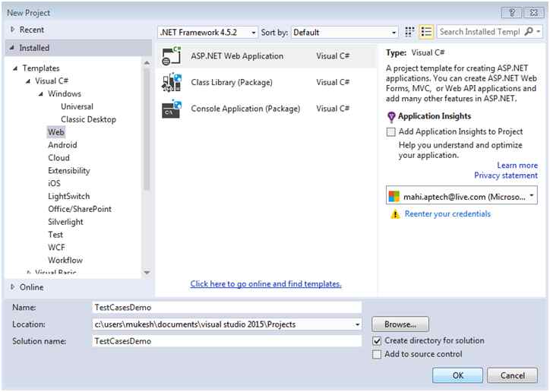The image size is (550, 392).
Task: Click here to go online and find templates
Action: pos(266,283)
